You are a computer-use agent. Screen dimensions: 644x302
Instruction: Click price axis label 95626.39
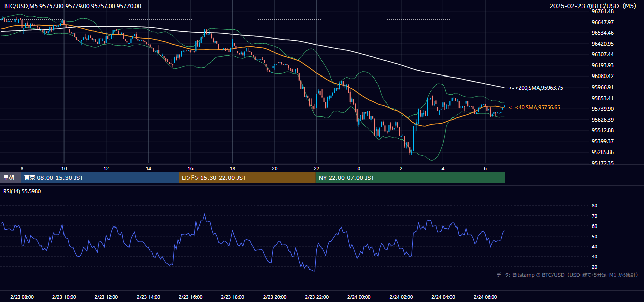(602, 120)
